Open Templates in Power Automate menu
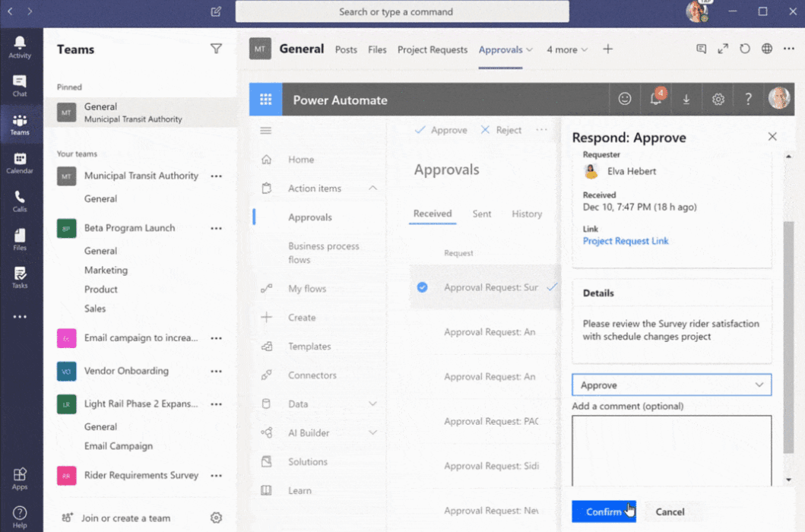 tap(309, 346)
